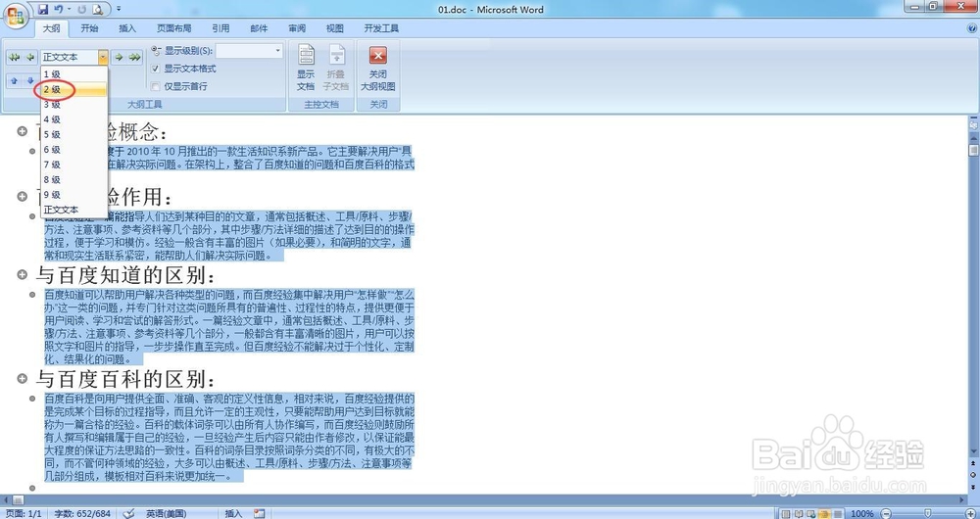This screenshot has height=519, width=980.
Task: Open Word help question mark icon
Action: [972, 28]
